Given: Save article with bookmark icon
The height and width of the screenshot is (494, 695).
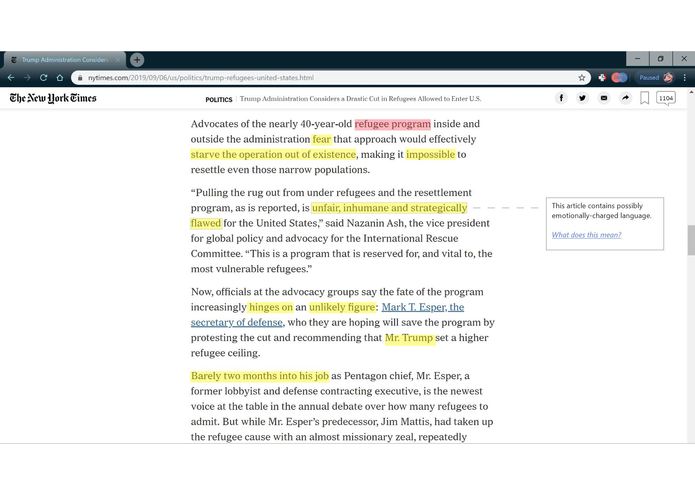Looking at the screenshot, I should point(644,98).
